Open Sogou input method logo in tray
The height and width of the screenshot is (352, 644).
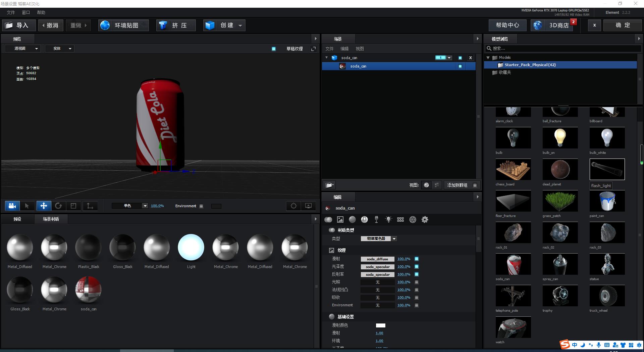pyautogui.click(x=565, y=345)
